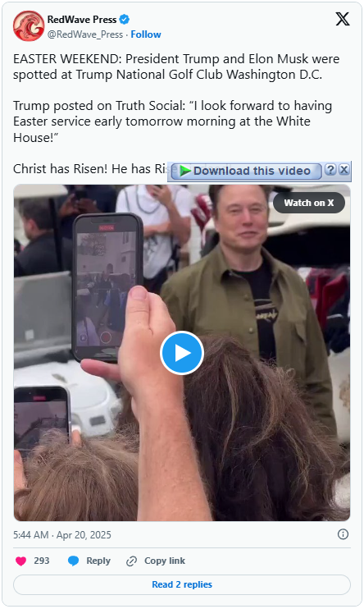Image resolution: width=364 pixels, height=609 pixels.
Task: Close the Download this video bar
Action: pos(344,170)
